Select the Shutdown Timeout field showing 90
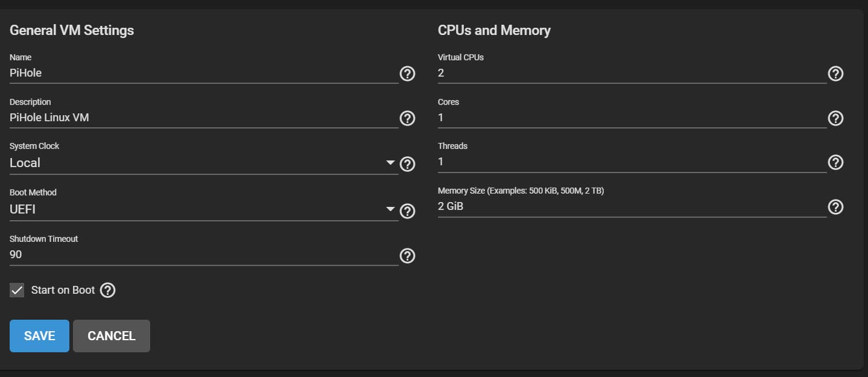The width and height of the screenshot is (868, 377). tap(204, 255)
